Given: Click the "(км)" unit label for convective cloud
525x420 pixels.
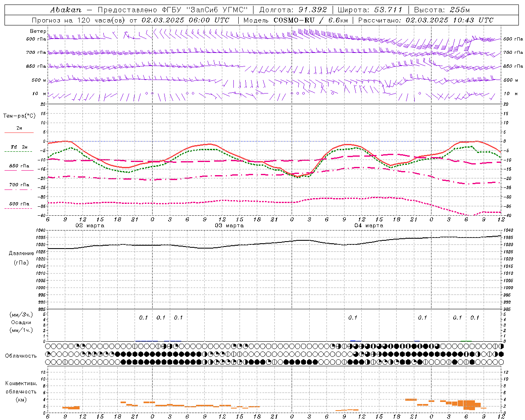Looking at the screenshot, I should (21, 399).
